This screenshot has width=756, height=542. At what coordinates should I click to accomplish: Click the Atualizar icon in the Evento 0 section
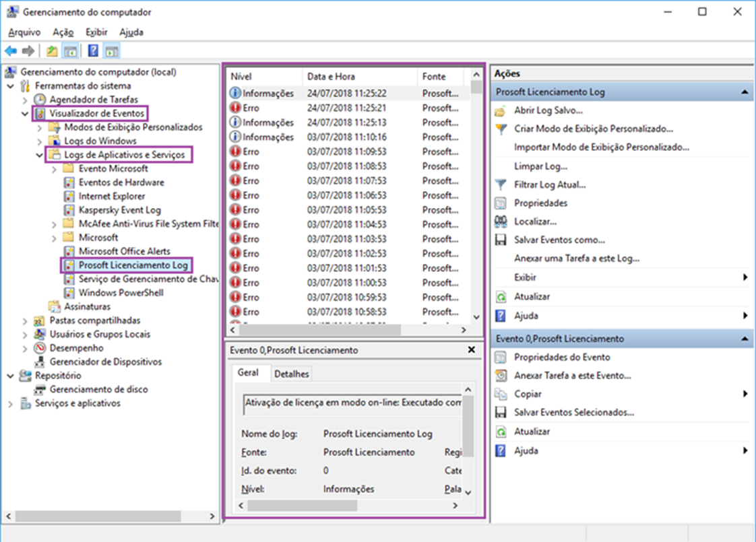pyautogui.click(x=501, y=432)
